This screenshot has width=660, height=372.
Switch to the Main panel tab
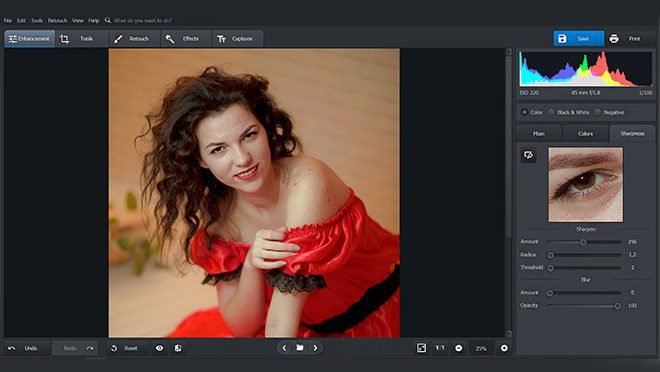(539, 133)
